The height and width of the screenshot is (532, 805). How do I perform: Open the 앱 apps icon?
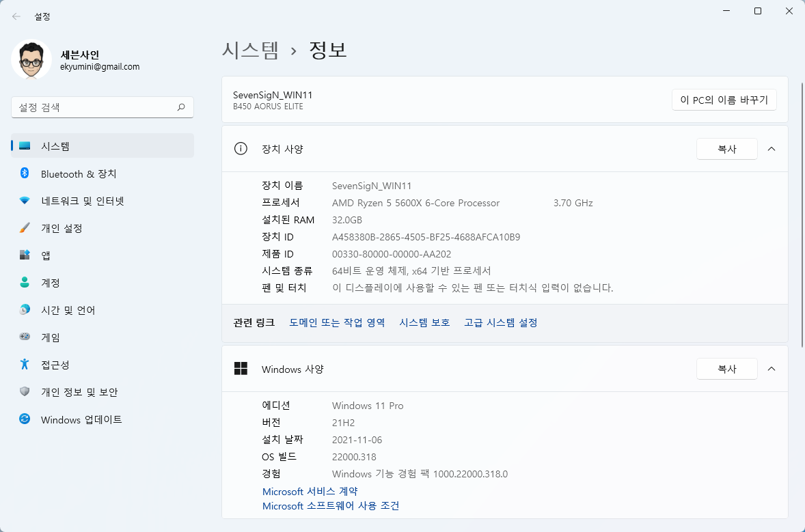pos(25,255)
